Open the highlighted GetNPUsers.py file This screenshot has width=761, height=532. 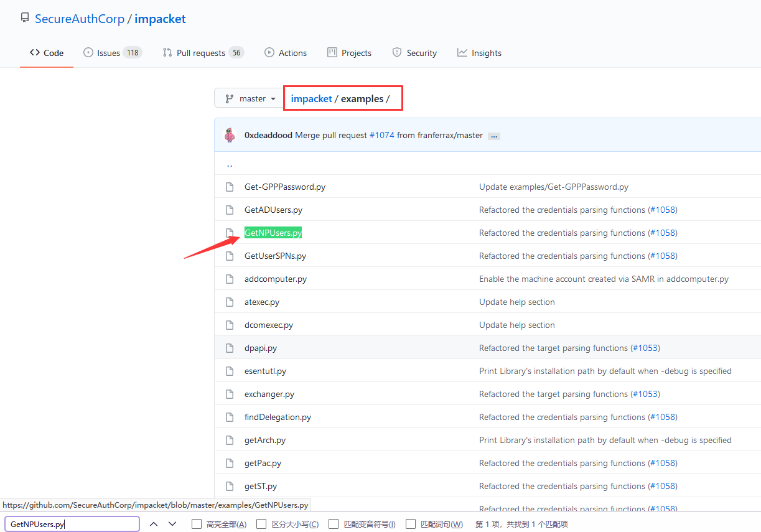coord(273,233)
